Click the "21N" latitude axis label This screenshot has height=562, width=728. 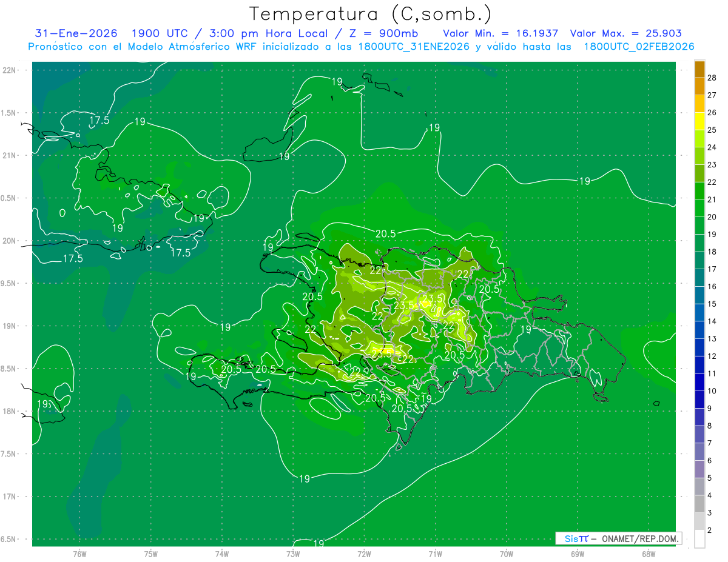click(10, 155)
